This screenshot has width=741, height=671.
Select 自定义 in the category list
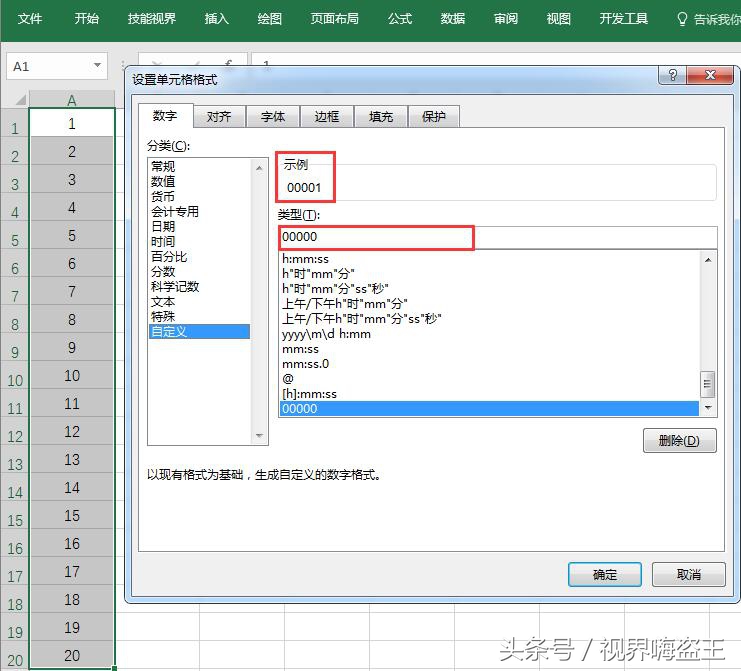pos(199,332)
